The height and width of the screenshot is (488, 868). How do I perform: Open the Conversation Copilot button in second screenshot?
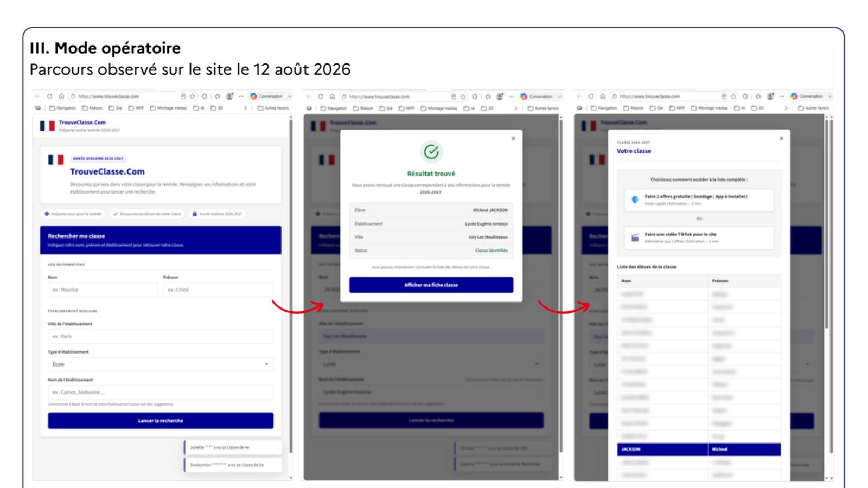coord(537,97)
